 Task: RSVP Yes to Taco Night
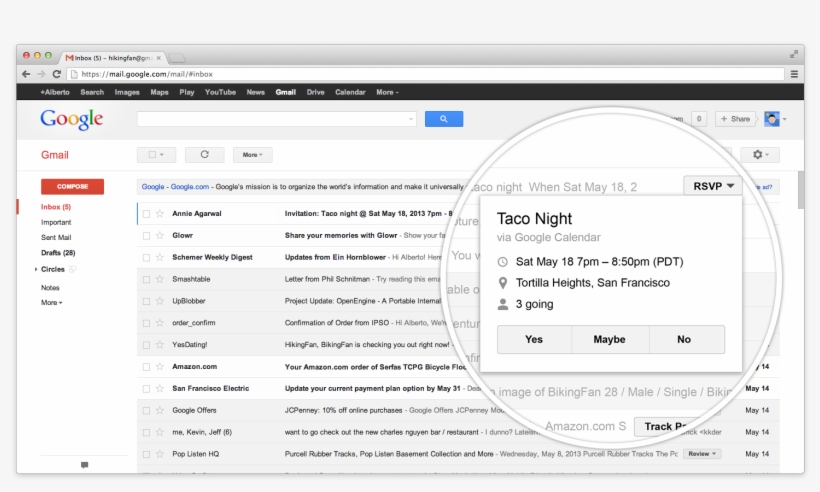[534, 339]
